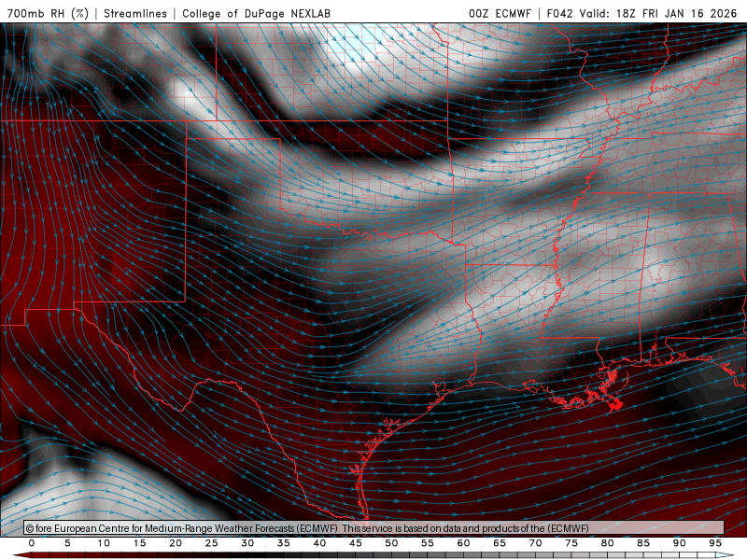
Task: Click the colorbar label "45"
Action: click(356, 543)
